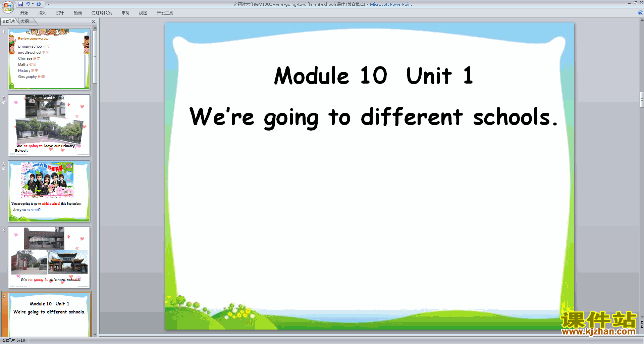This screenshot has height=344, width=644.
Task: Select slide 1 'Review some words' thumbnail
Action: click(49, 59)
